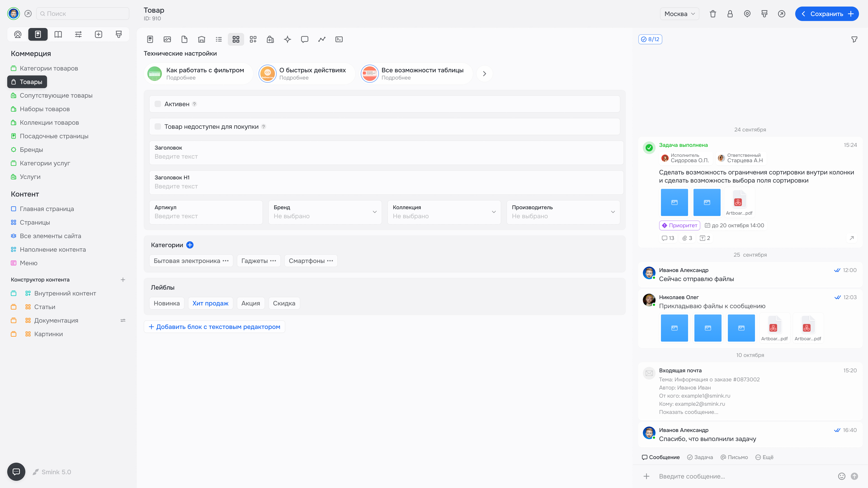Viewport: 868px width, 488px height.
Task: Add a new category with plus icon
Action: click(190, 245)
